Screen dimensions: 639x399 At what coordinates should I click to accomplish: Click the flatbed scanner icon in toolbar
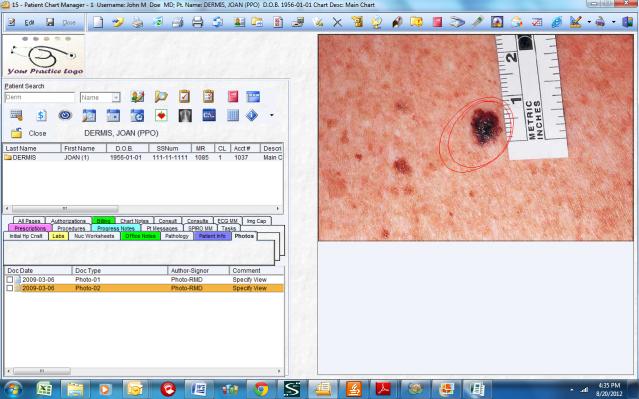[x=457, y=22]
